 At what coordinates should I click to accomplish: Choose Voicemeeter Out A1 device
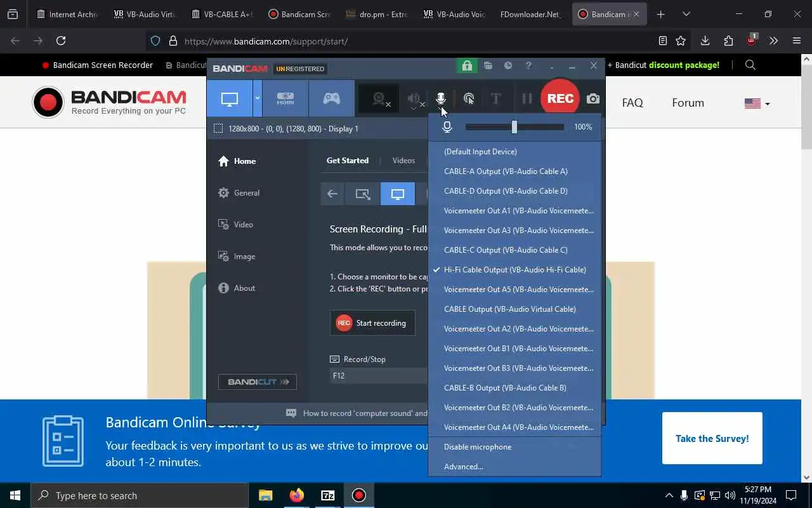tap(514, 211)
